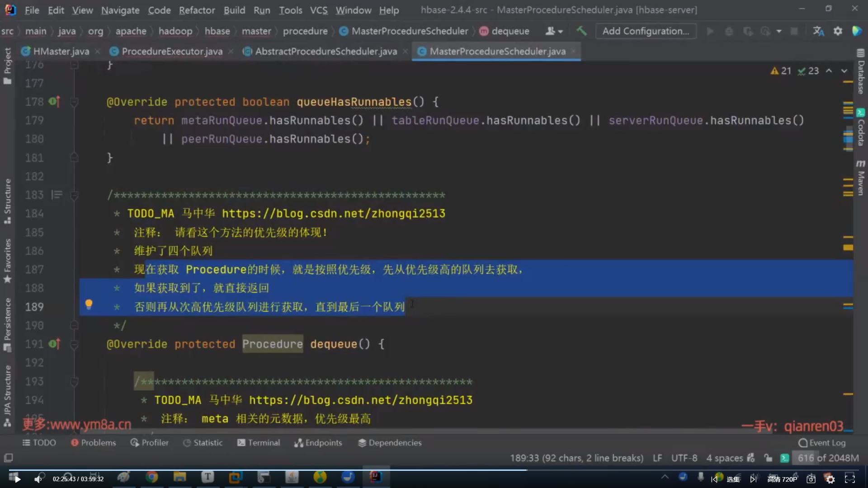Mute the video player volume
868x488 pixels.
[x=38, y=479]
